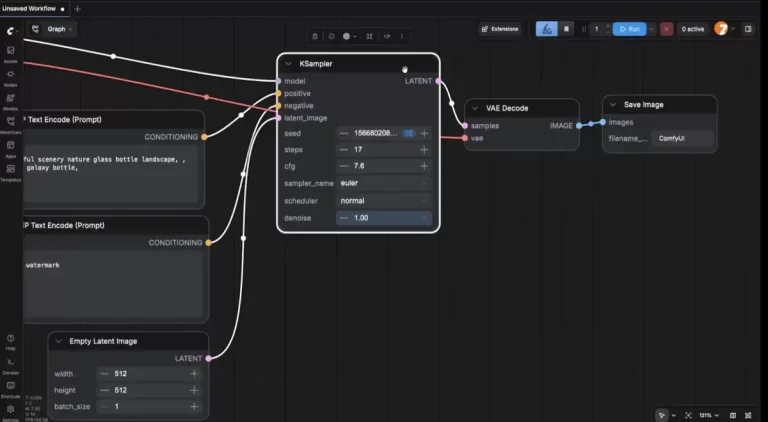
Task: Collapse the KSampler node
Action: point(288,64)
